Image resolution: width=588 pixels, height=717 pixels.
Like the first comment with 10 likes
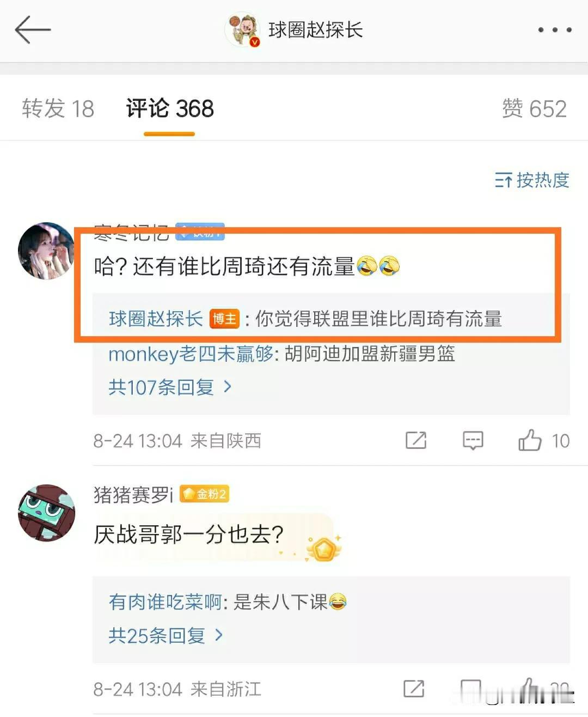click(x=530, y=440)
